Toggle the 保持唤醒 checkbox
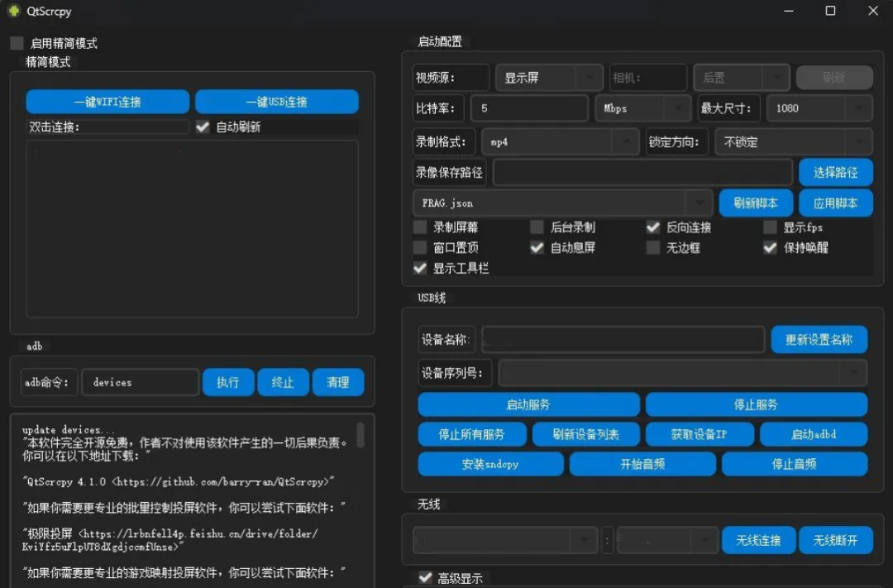The height and width of the screenshot is (588, 893). click(x=770, y=247)
